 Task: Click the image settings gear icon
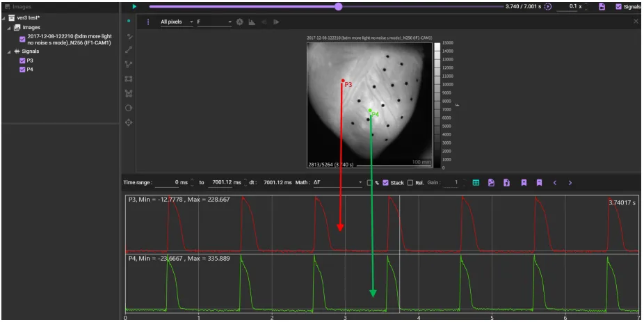240,22
